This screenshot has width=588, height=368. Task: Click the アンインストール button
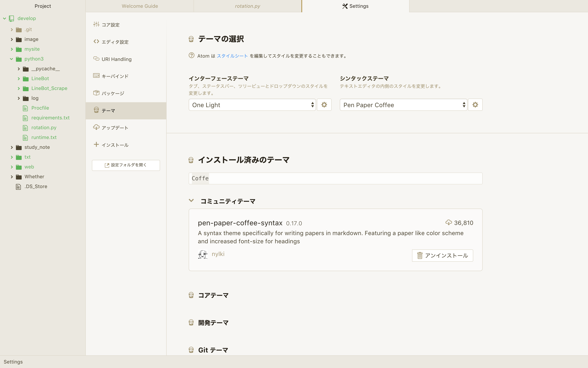click(442, 256)
